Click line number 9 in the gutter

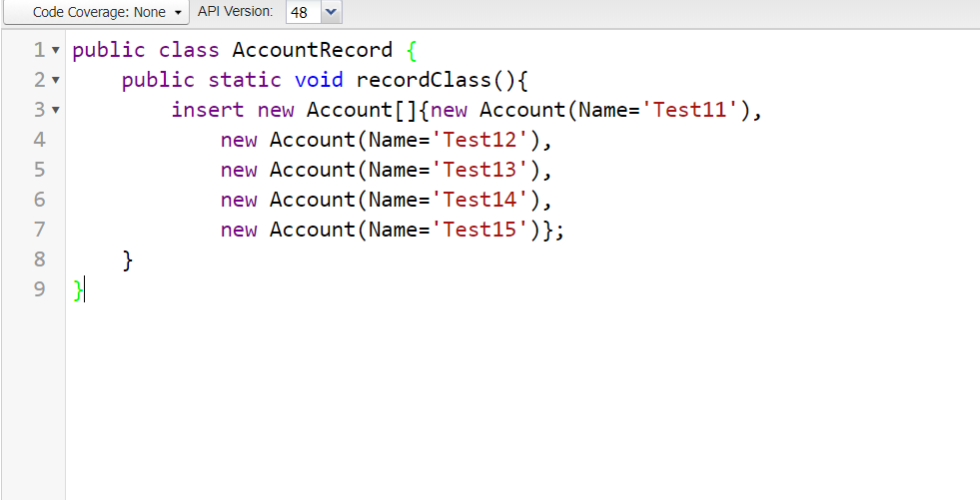click(x=39, y=289)
